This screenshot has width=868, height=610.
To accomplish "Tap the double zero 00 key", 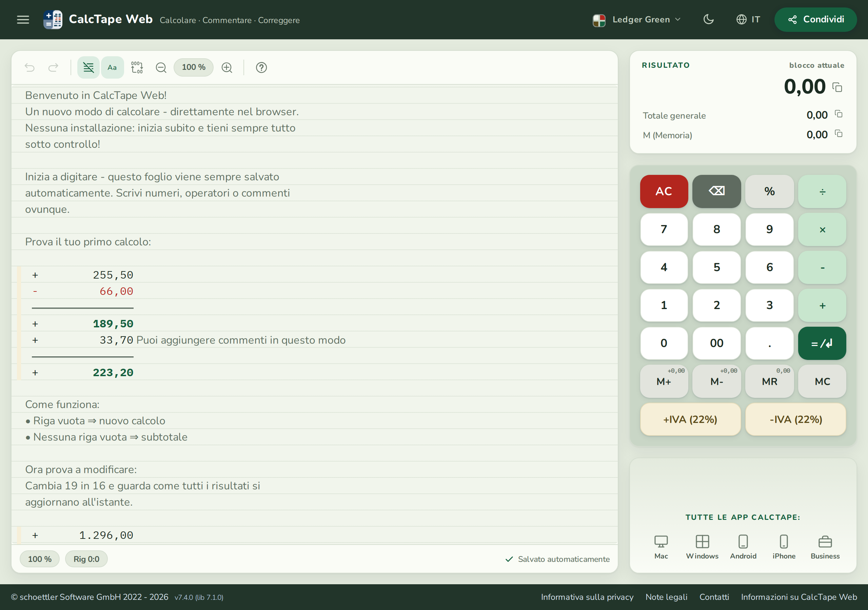I will coord(716,343).
